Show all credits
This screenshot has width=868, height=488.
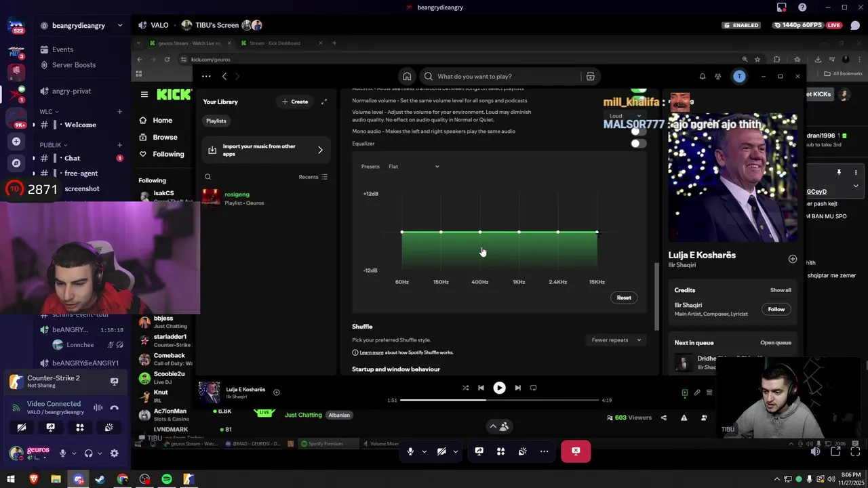pos(781,290)
